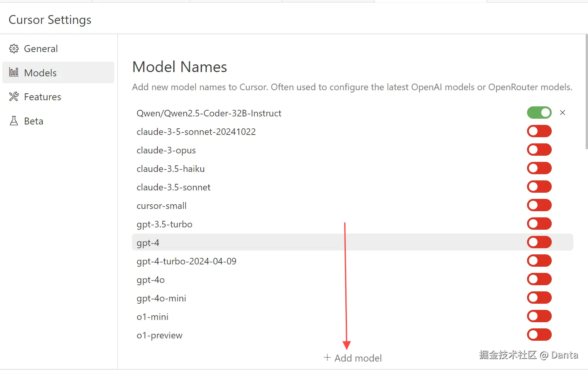Enable the claude-3-5-sonnet-20241022 toggle
Image resolution: width=588 pixels, height=370 pixels.
pyautogui.click(x=539, y=131)
